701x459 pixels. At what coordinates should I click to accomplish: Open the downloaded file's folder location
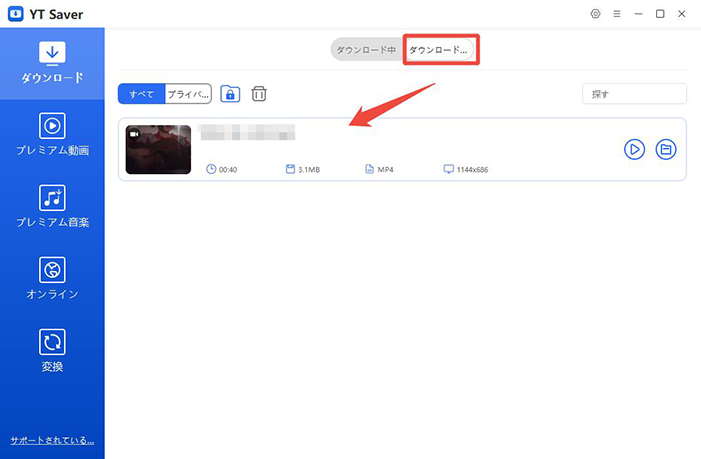click(x=666, y=149)
